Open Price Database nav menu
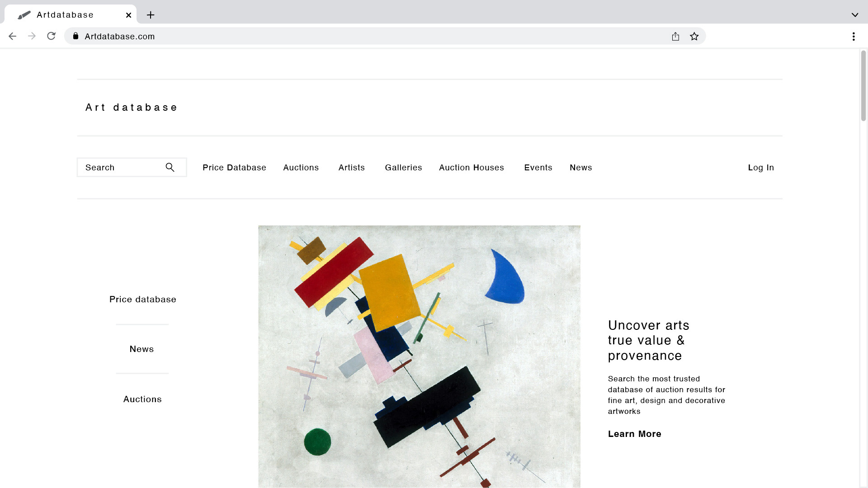Viewport: 868px width, 488px height. coord(234,168)
